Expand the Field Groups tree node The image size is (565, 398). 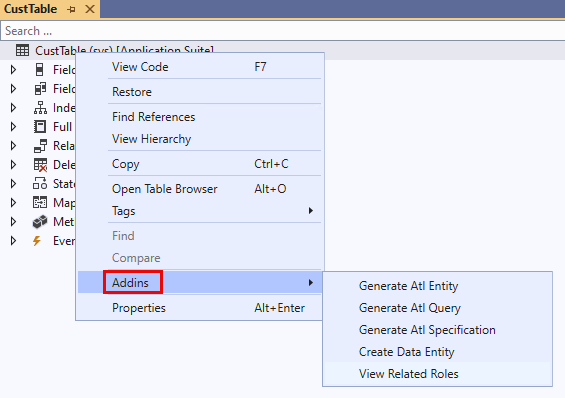(13, 89)
